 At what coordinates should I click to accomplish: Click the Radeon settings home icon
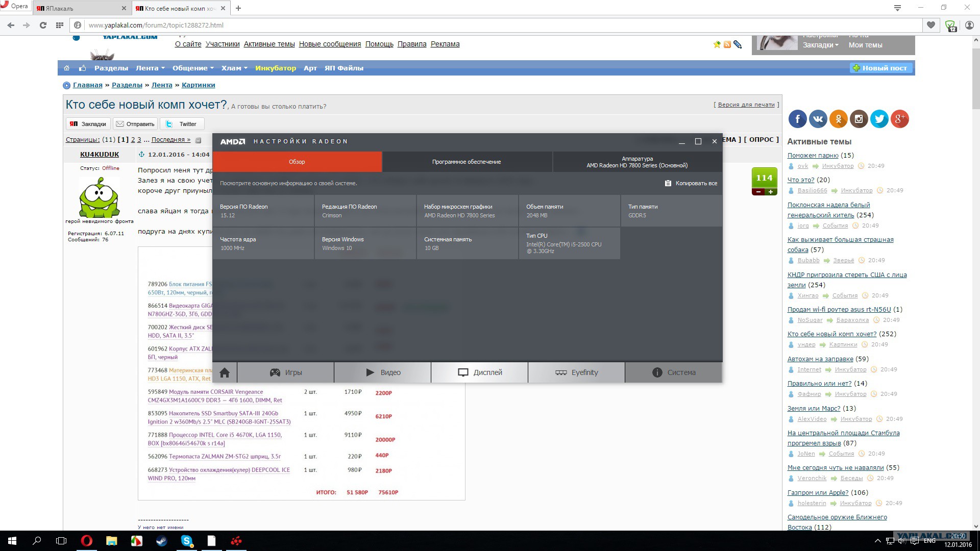[x=225, y=372]
